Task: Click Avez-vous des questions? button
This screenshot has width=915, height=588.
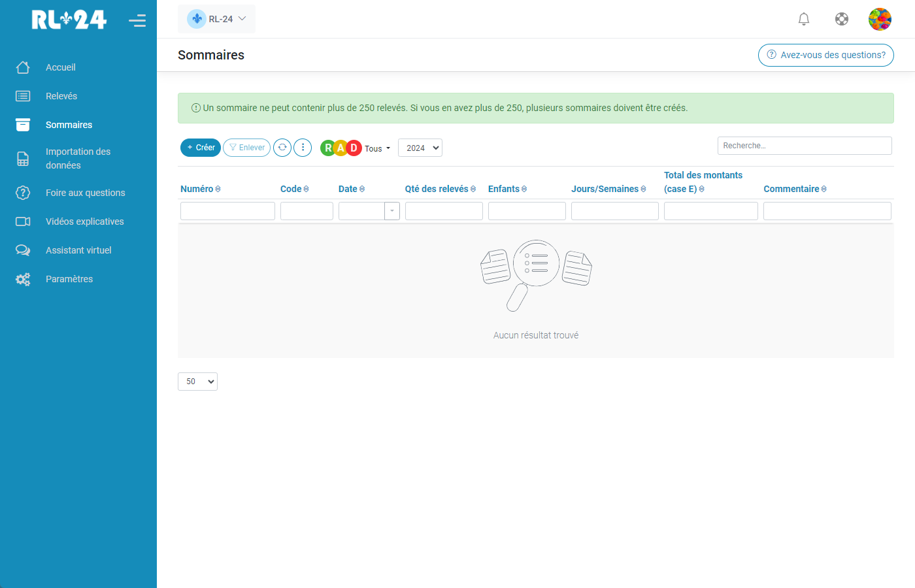Action: [x=825, y=55]
